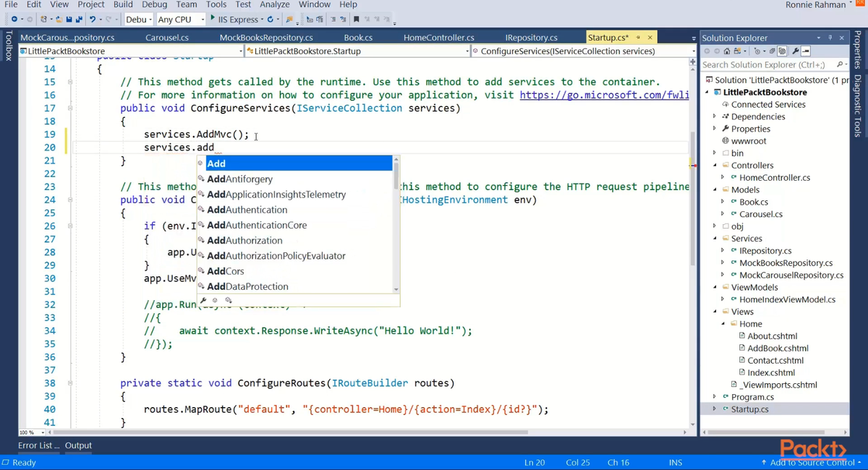This screenshot has height=470, width=868.
Task: Open the LittlePacktBookstore project navigation dropdown
Action: click(x=132, y=51)
